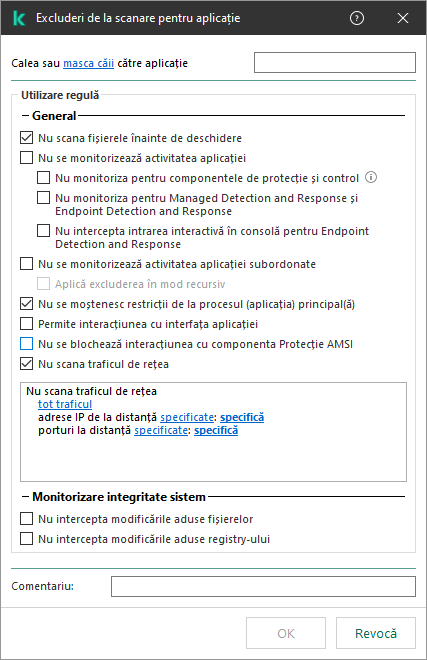Focus the Comentariu text field
The width and height of the screenshot is (427, 660).
pyautogui.click(x=263, y=586)
